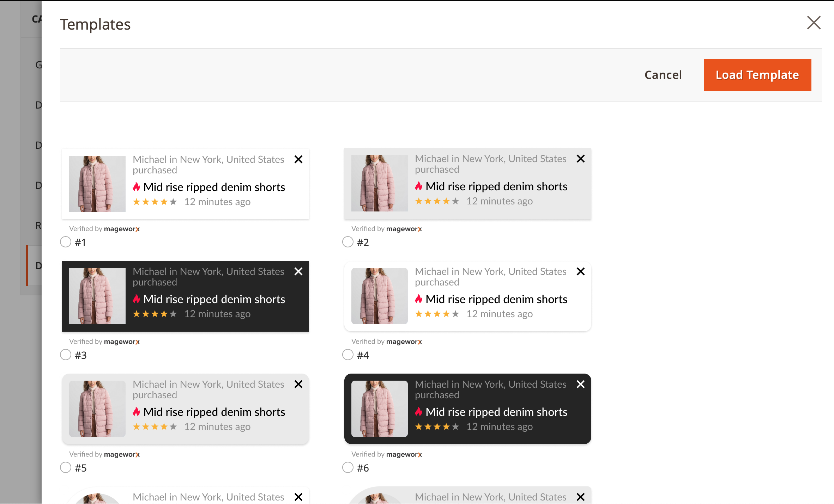Click the jacket thumbnail in template #1
This screenshot has height=504, width=834.
[97, 184]
